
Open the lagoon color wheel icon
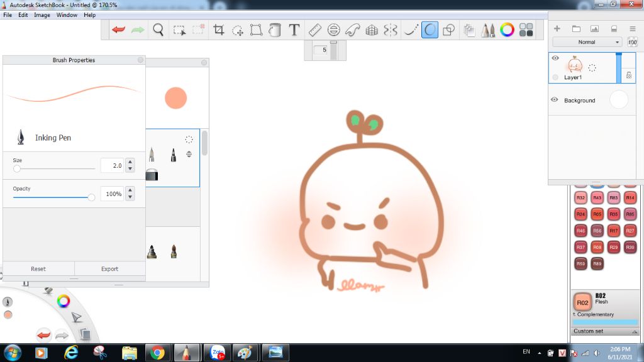(x=64, y=301)
